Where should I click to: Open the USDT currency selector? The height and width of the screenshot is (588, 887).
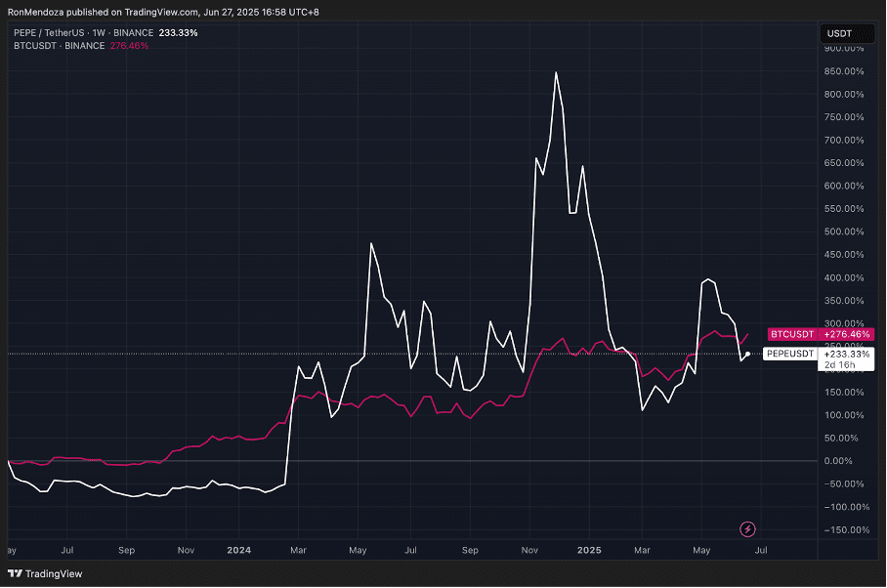pyautogui.click(x=839, y=33)
